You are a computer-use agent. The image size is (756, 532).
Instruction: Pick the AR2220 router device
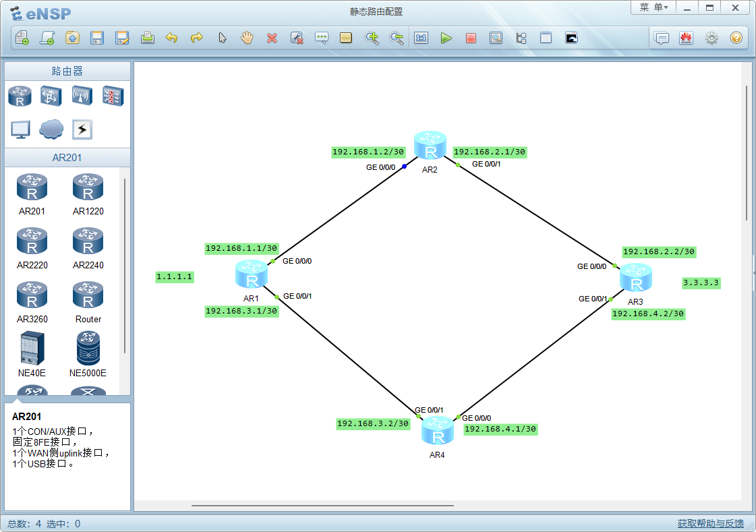click(32, 248)
